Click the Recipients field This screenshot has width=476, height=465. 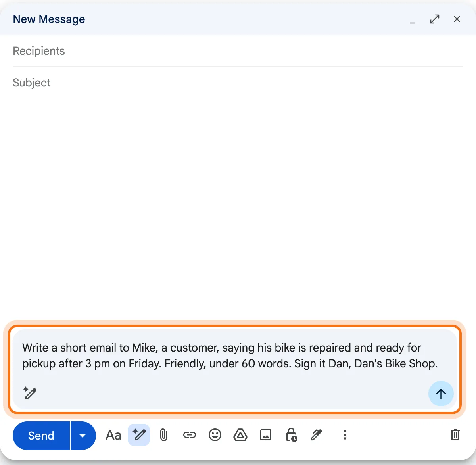point(238,51)
